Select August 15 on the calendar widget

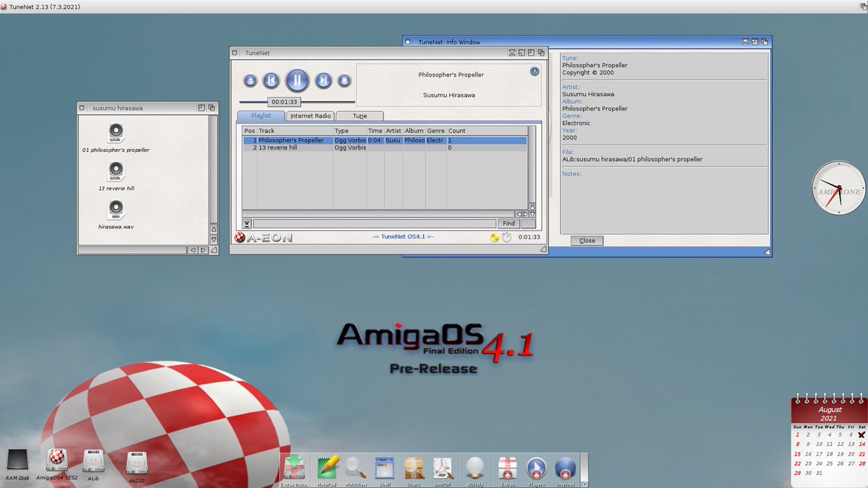click(x=797, y=454)
